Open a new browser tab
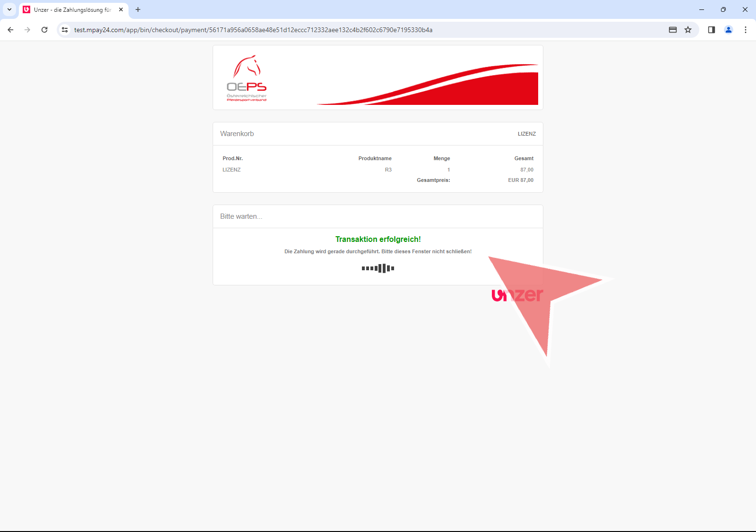The width and height of the screenshot is (756, 532). pos(138,9)
